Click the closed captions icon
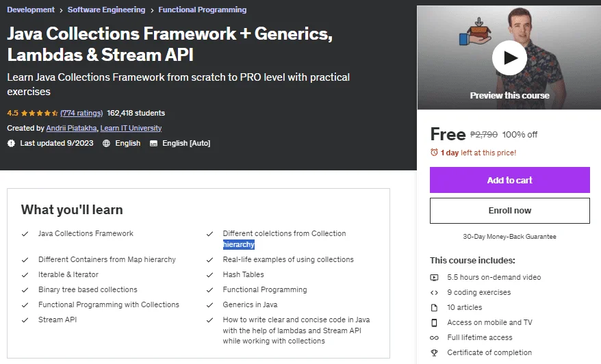Image resolution: width=601 pixels, height=364 pixels. point(153,143)
